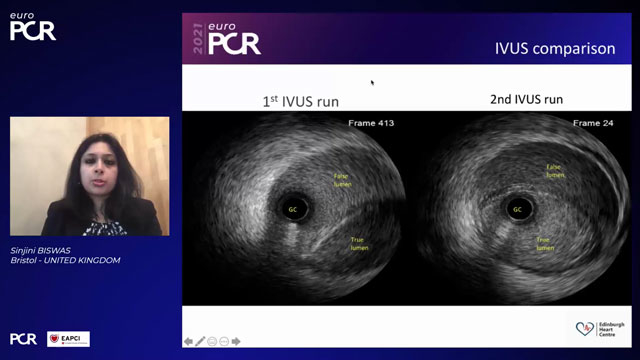Click the 'GC' marker in Frame 413 image

pyautogui.click(x=293, y=209)
